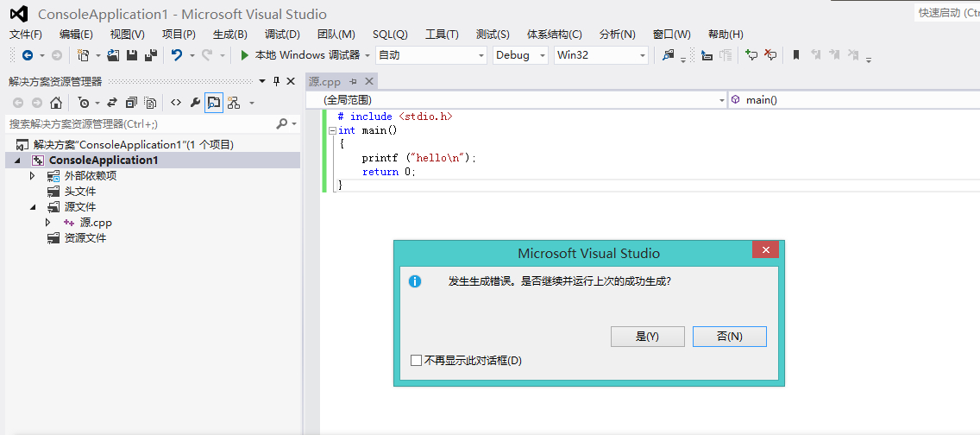Click the Save All multi-disk icon

click(151, 55)
